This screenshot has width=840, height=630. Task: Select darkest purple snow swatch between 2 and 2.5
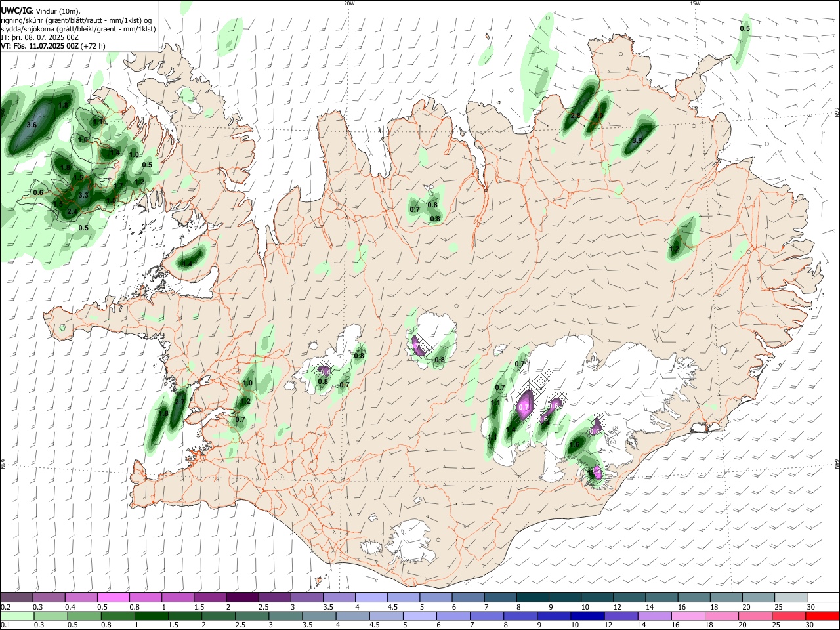pos(241,597)
